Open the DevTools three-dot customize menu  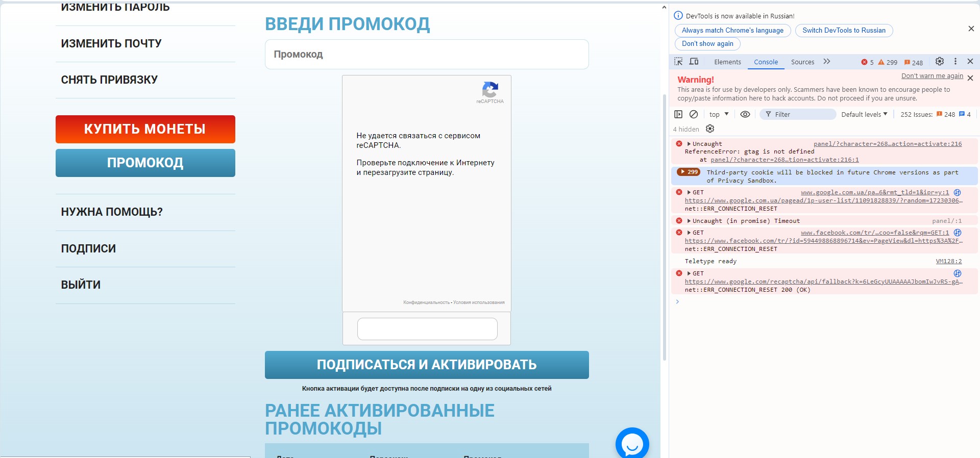click(955, 62)
